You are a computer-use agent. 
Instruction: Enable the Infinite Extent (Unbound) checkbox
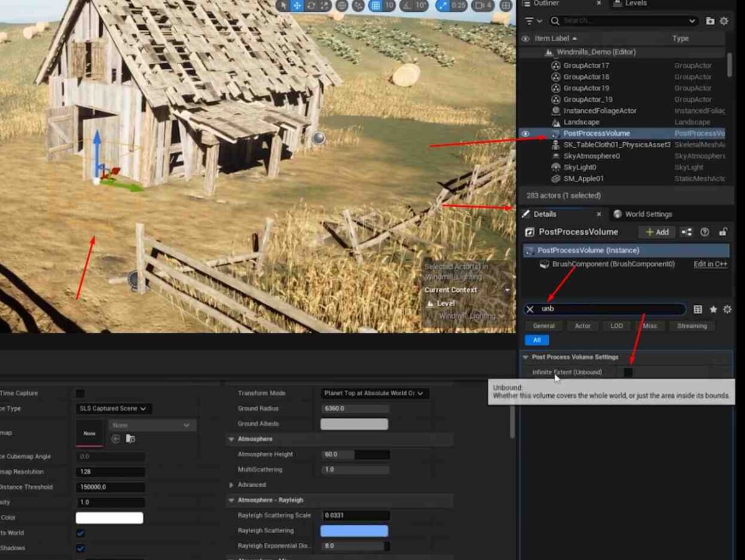(x=629, y=372)
